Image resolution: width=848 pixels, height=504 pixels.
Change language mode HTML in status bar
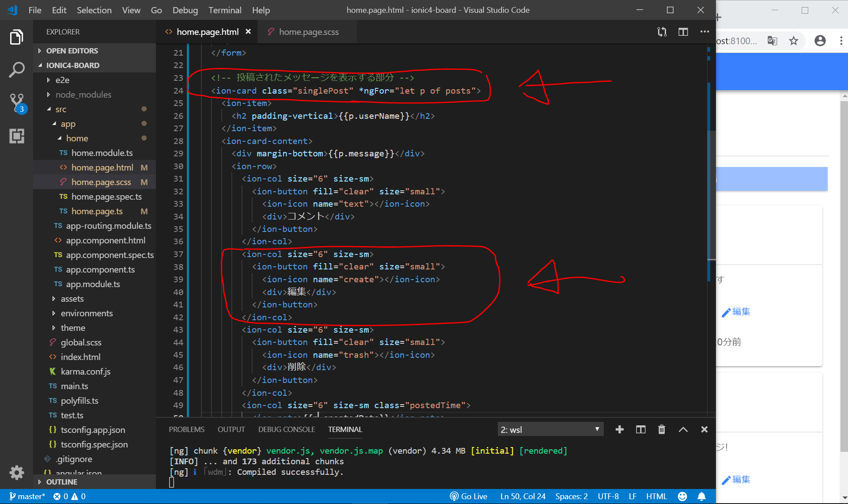[656, 496]
